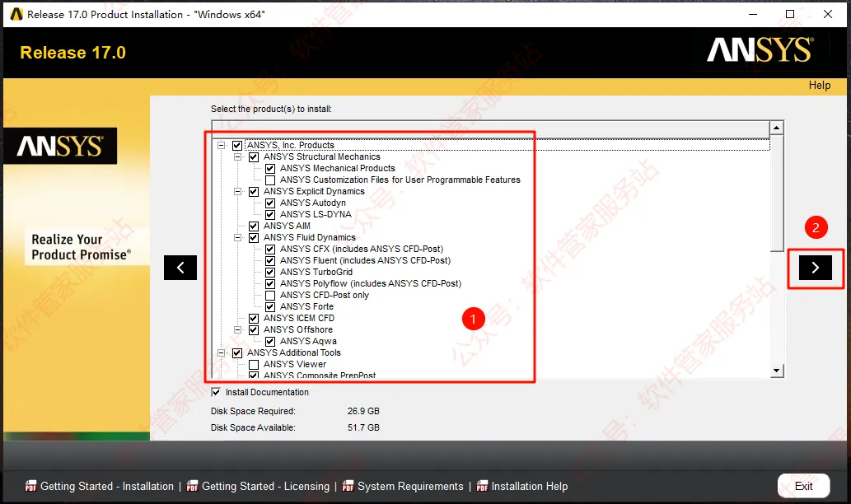The image size is (851, 504).
Task: Click the next arrow button
Action: click(x=816, y=268)
